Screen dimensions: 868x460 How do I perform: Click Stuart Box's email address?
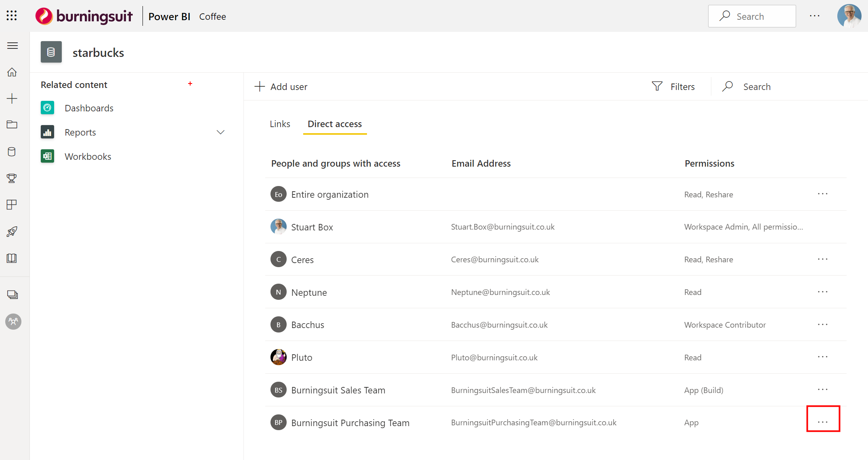tap(503, 227)
